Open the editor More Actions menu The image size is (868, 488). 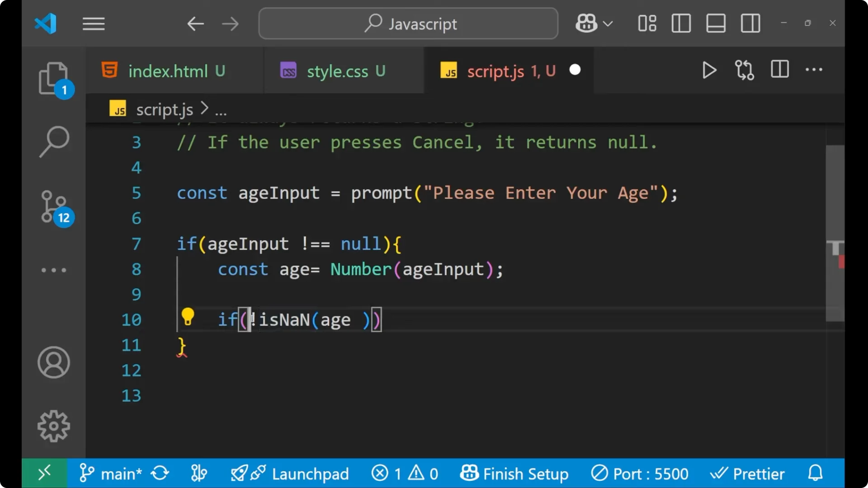coord(813,70)
